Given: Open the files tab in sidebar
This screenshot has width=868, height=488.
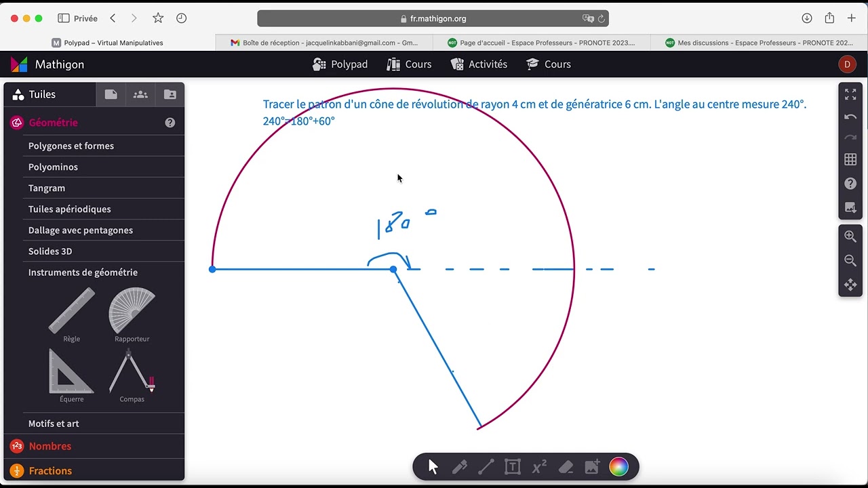Looking at the screenshot, I should [x=111, y=95].
